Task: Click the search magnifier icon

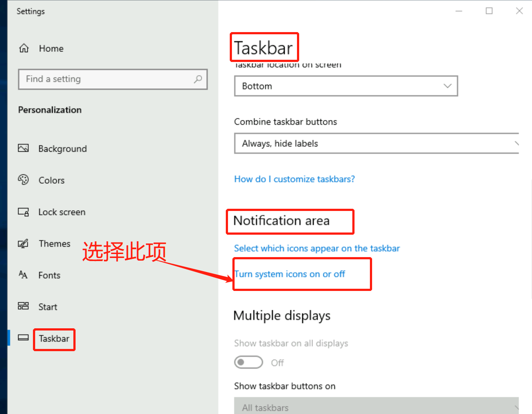Action: coord(198,79)
